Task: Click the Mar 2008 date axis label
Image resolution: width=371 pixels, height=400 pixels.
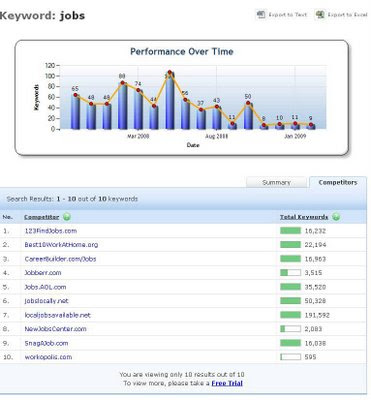Action: [138, 136]
